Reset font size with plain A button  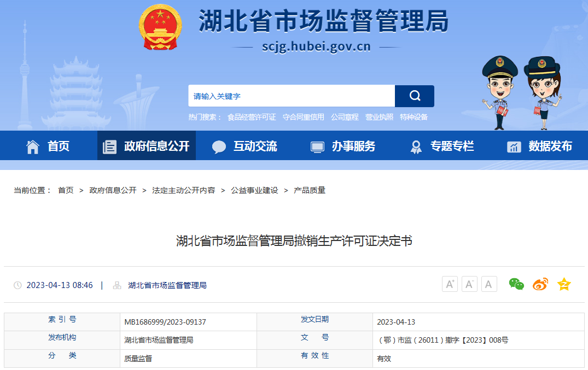tap(489, 284)
